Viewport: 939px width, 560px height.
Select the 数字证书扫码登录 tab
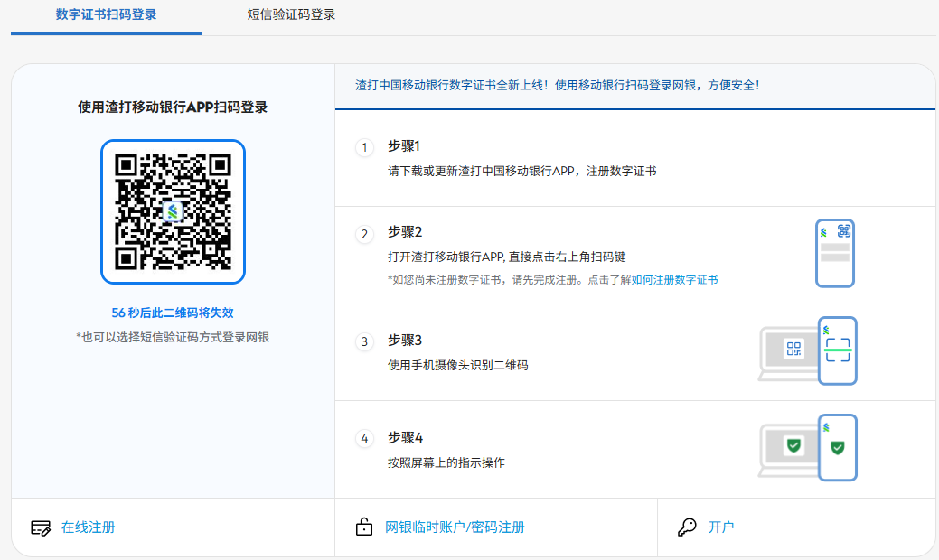tap(106, 15)
